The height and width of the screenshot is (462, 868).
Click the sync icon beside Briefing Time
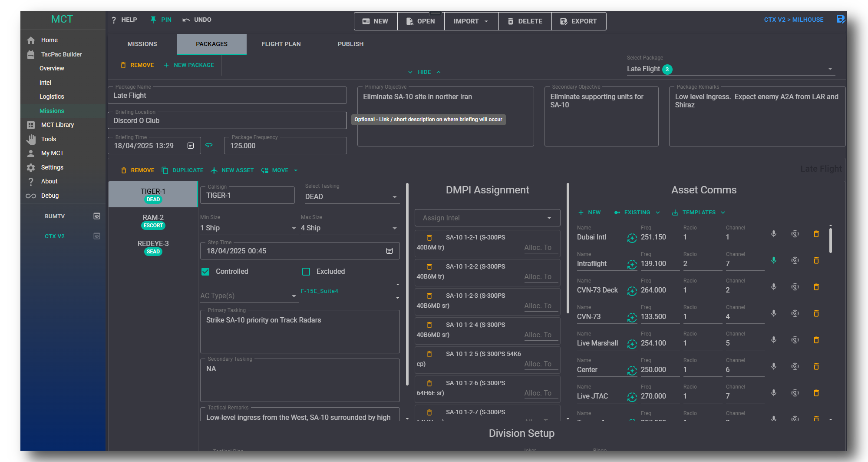[209, 145]
